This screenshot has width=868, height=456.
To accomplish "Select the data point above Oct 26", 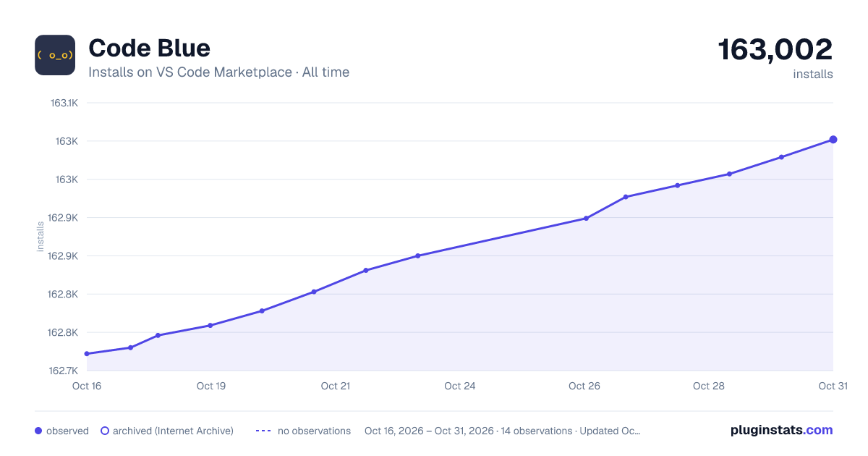I will [586, 218].
